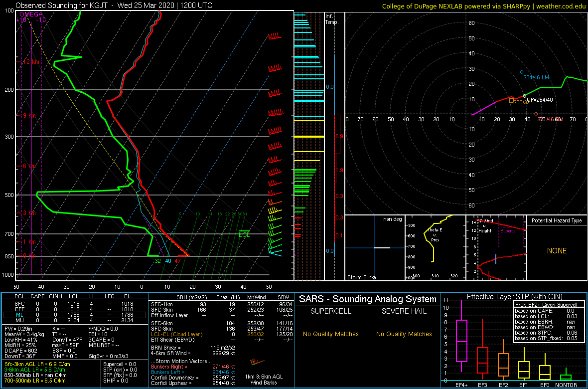
Task: Select the orange LCL-EL (Cloud Layer) row
Action: tap(222, 334)
